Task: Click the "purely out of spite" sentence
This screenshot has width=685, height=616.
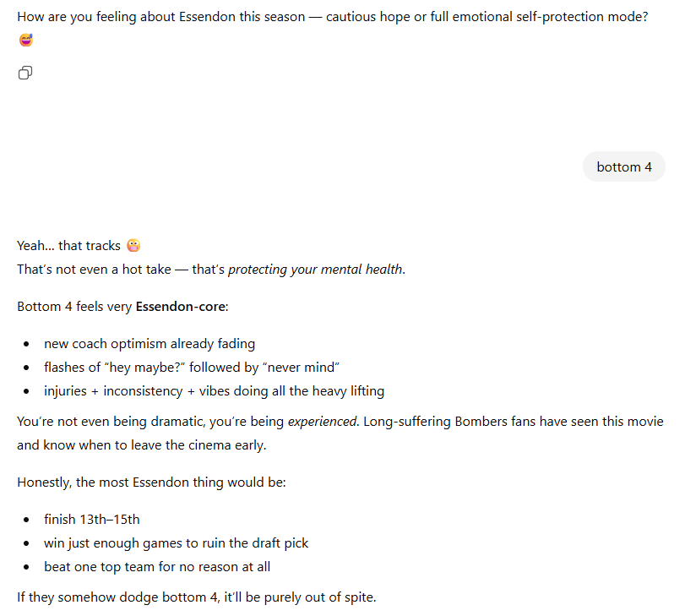Action: [x=196, y=597]
